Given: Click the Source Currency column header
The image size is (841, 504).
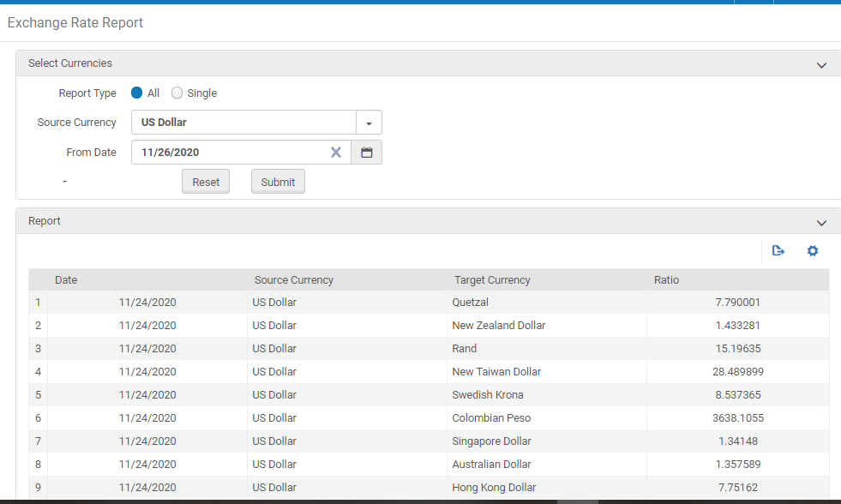Looking at the screenshot, I should [x=293, y=280].
